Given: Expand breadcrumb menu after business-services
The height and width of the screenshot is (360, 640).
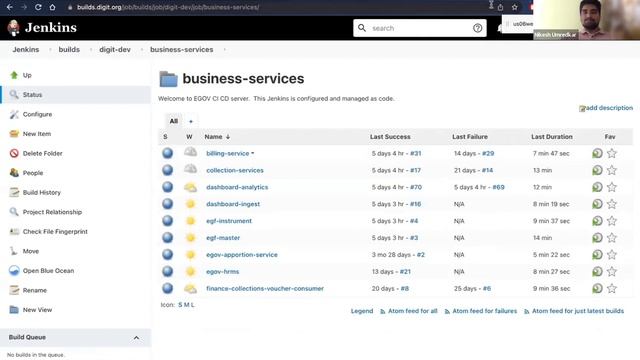Looking at the screenshot, I should coord(224,49).
